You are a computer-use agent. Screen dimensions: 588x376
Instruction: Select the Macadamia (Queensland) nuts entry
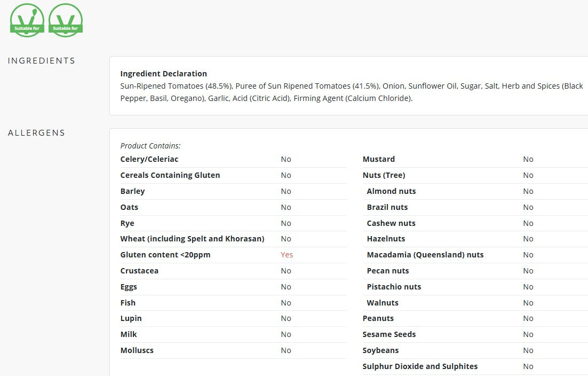tap(425, 255)
